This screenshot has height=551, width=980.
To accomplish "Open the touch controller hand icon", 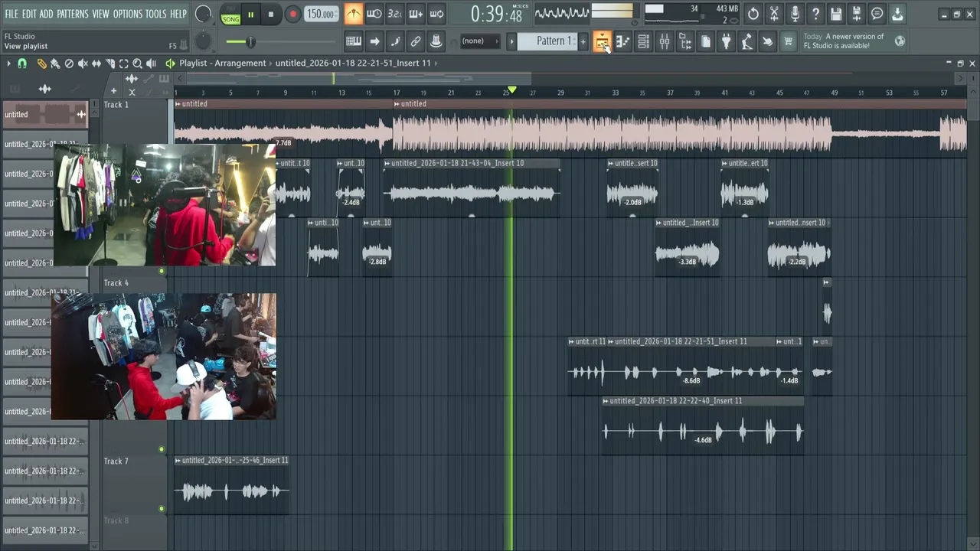I will [767, 41].
